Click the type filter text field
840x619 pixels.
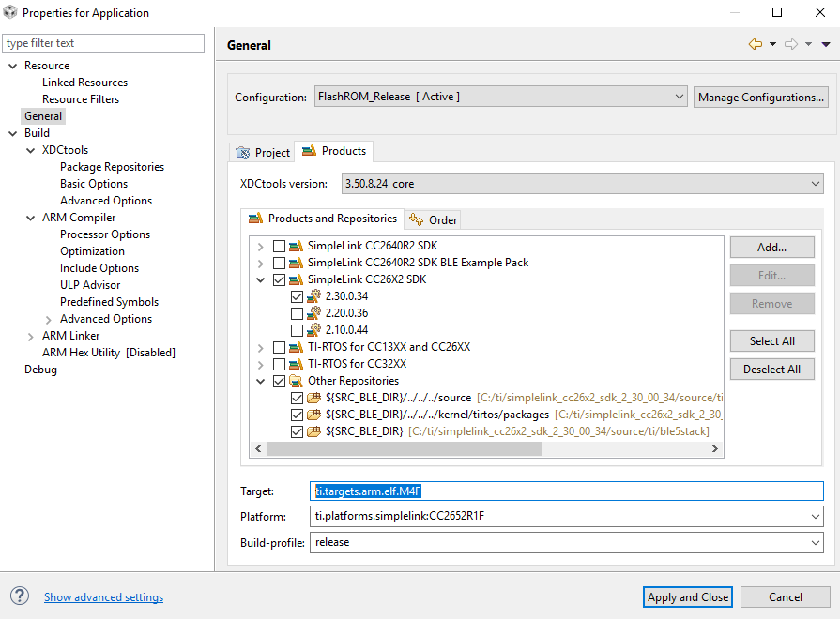(103, 43)
